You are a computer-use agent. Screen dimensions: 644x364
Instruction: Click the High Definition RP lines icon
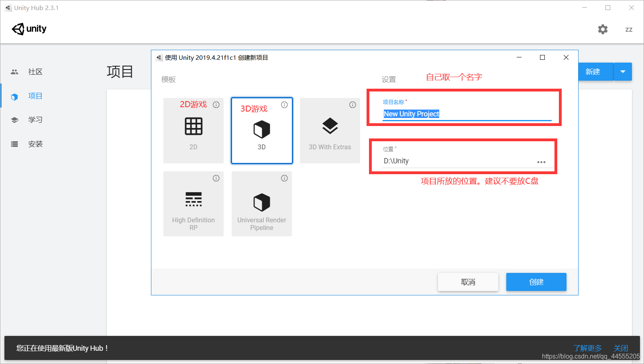coord(194,199)
